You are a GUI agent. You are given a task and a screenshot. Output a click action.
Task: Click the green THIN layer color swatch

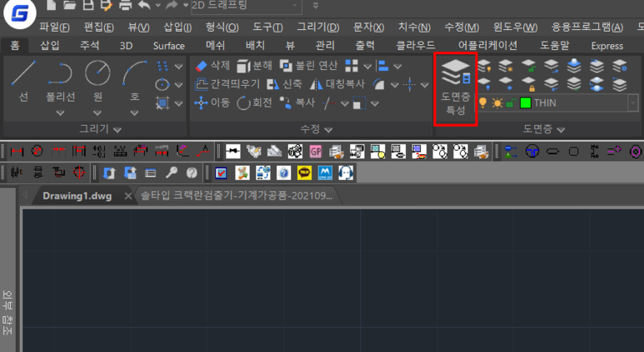coord(526,103)
